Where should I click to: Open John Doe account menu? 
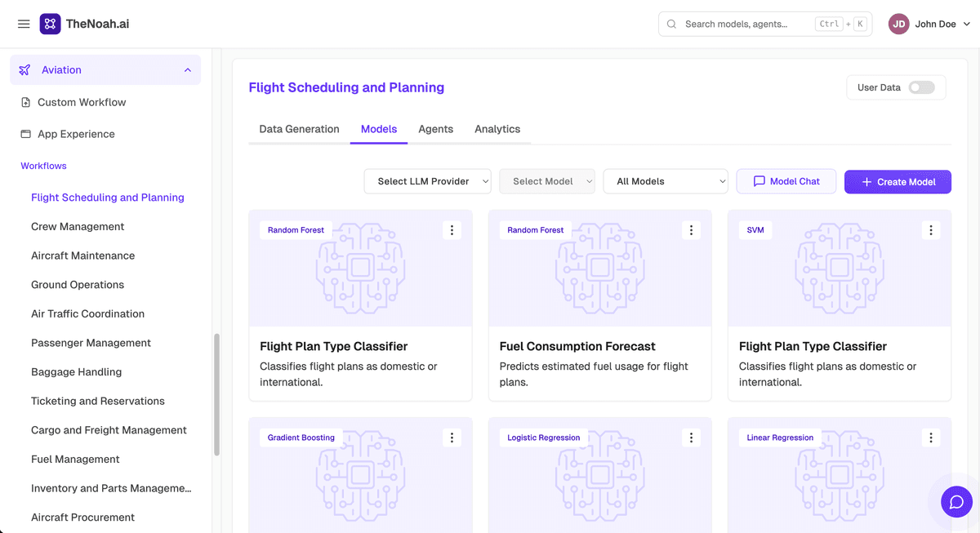(x=929, y=24)
